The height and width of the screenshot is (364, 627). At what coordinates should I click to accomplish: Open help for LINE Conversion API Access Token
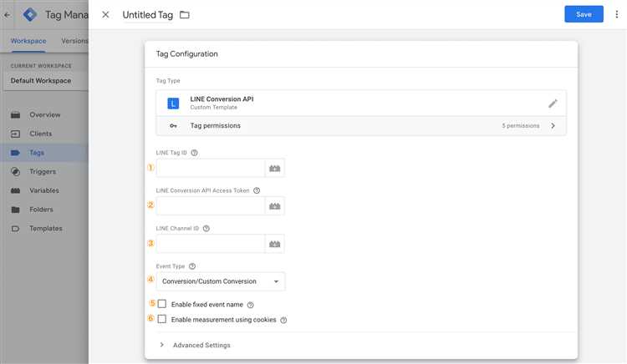pos(257,190)
